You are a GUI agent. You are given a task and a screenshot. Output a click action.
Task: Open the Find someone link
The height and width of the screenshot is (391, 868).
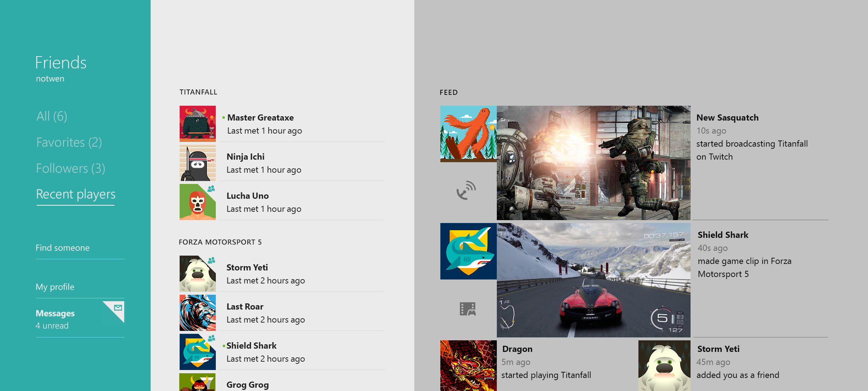pyautogui.click(x=63, y=248)
